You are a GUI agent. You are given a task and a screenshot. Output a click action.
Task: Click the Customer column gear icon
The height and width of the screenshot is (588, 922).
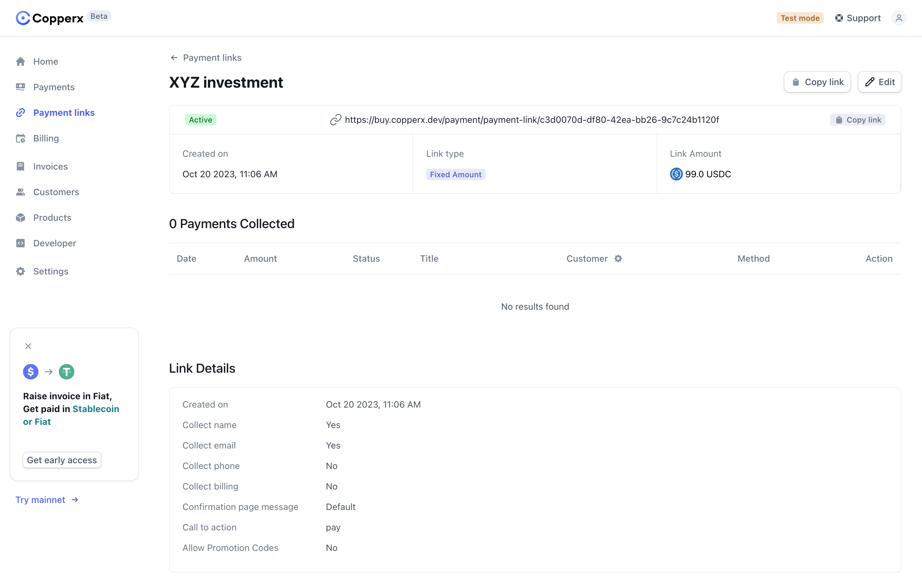(x=619, y=258)
